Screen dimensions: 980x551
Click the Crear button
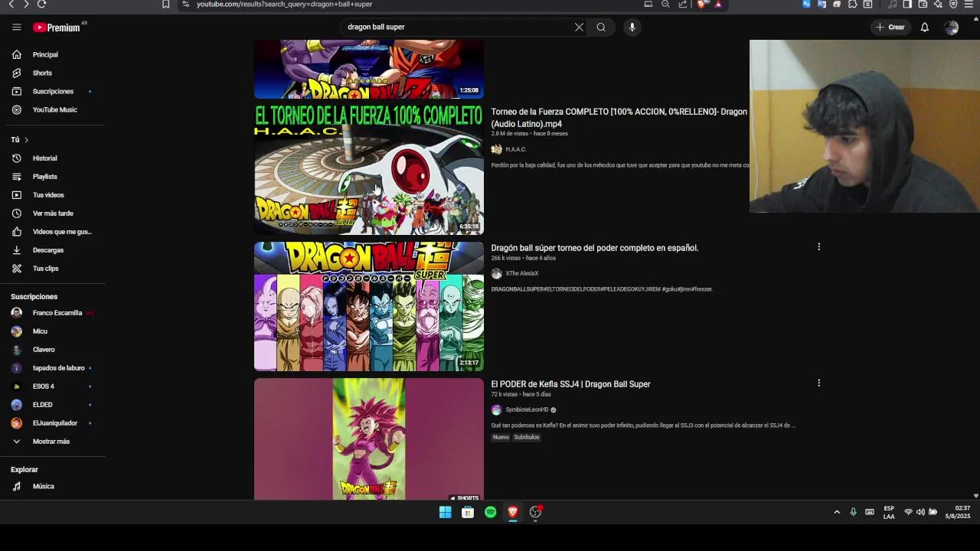(x=890, y=27)
